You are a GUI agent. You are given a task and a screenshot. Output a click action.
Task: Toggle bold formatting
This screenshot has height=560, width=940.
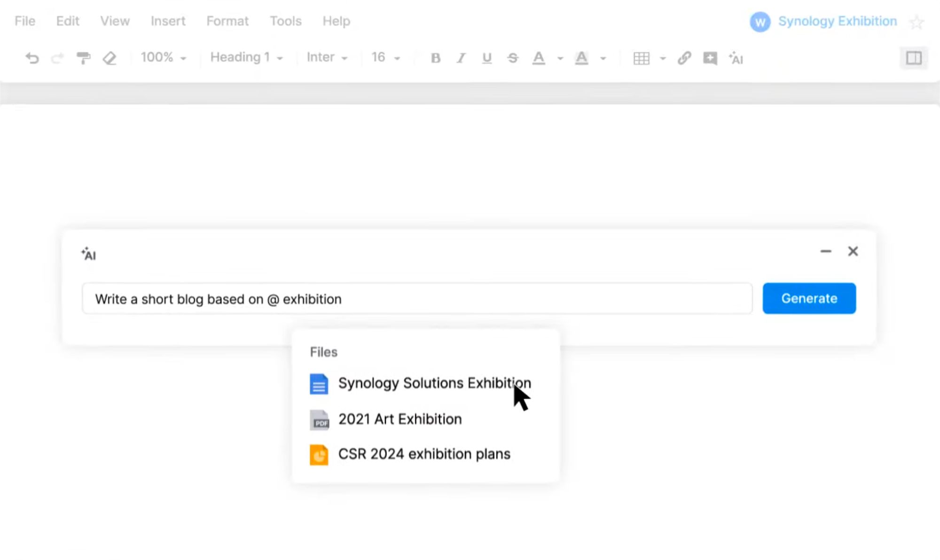tap(436, 58)
